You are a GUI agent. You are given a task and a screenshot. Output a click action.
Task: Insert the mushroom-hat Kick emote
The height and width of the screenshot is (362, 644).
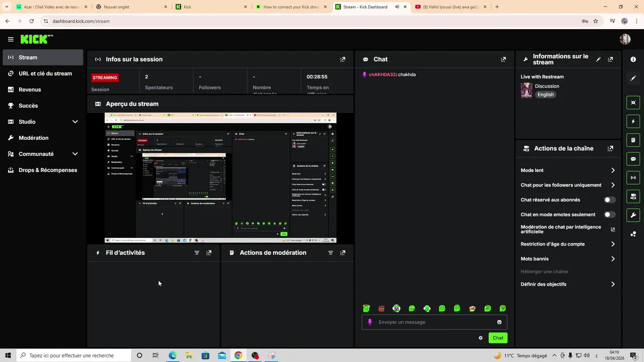pos(472,308)
